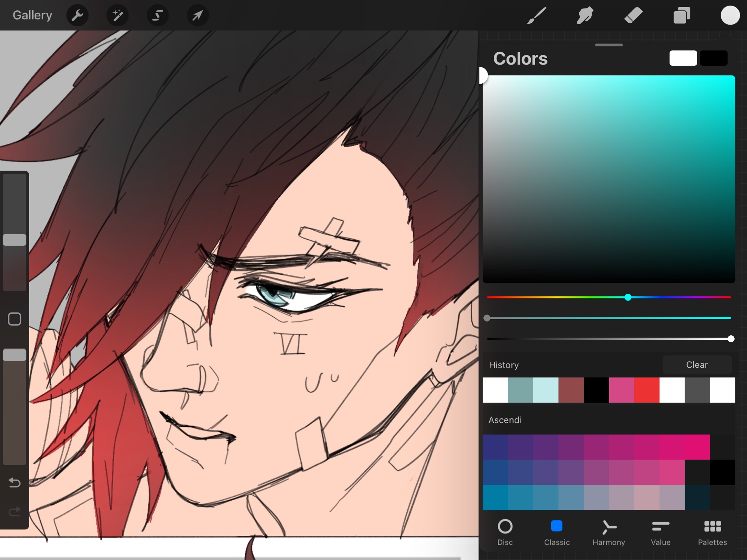Activate the Transform arrow tool
This screenshot has width=747, height=560.
pyautogui.click(x=197, y=15)
